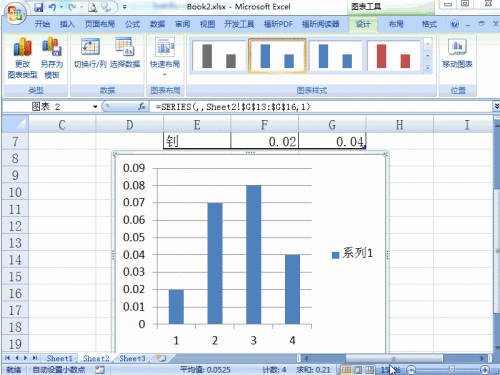Switch to chart tools 布局 (Layout) tab

pos(396,24)
